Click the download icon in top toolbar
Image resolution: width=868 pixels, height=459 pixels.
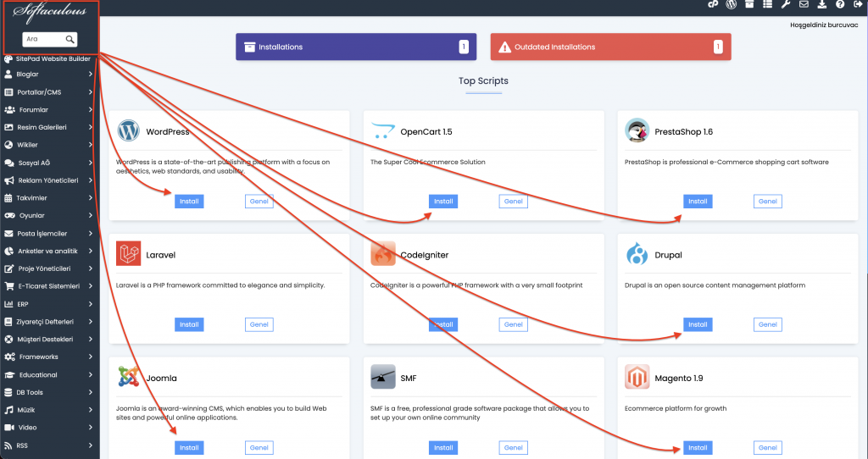821,5
